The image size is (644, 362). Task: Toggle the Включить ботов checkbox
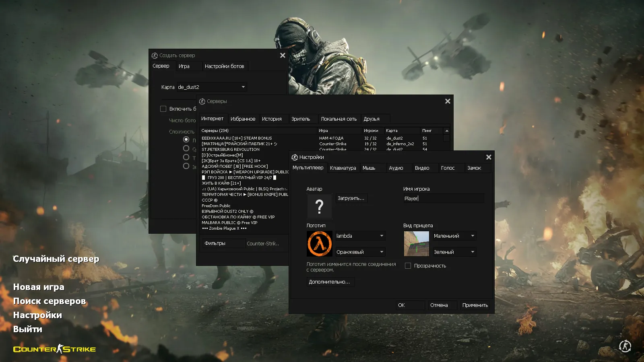pos(163,109)
